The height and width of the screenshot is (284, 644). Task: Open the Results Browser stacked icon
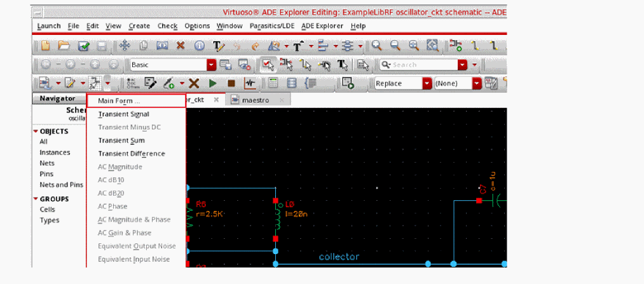point(291,83)
